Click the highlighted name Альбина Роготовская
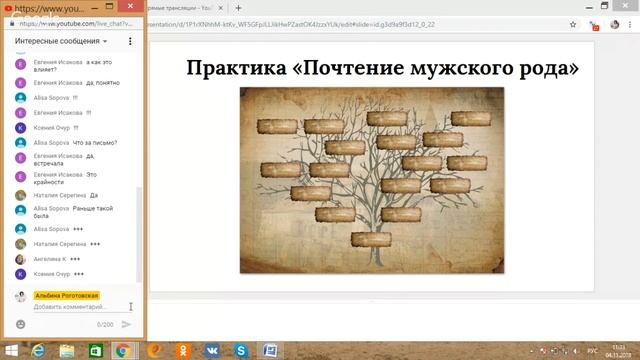 click(67, 296)
